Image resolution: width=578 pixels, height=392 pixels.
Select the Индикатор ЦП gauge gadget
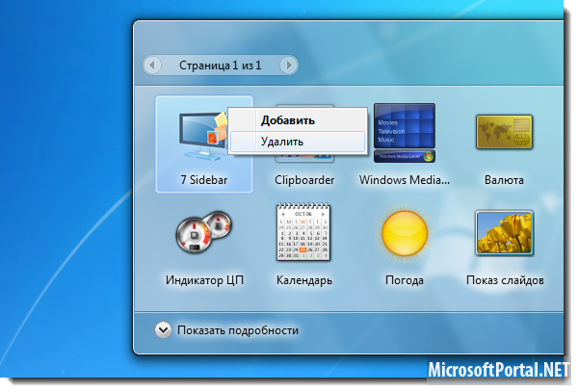pyautogui.click(x=204, y=232)
